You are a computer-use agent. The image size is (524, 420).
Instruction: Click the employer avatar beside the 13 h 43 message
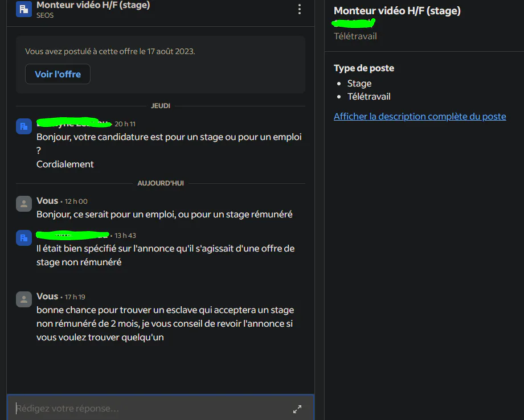[x=24, y=238]
